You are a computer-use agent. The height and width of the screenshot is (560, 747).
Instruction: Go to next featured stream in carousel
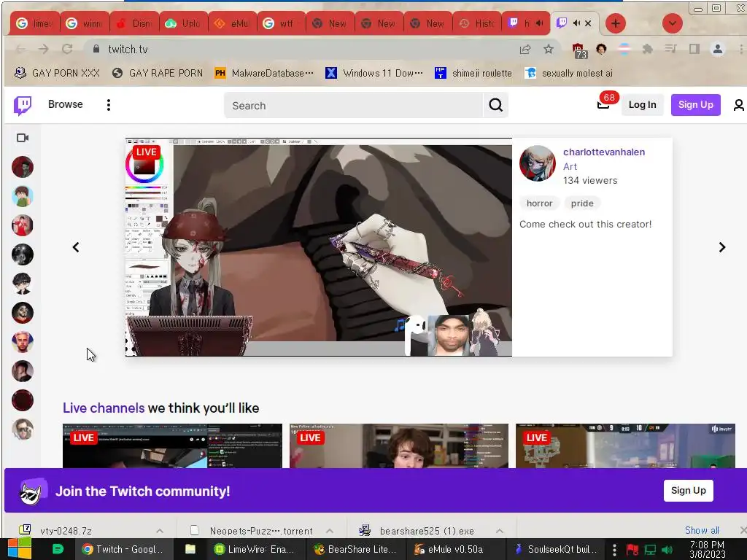pyautogui.click(x=721, y=247)
